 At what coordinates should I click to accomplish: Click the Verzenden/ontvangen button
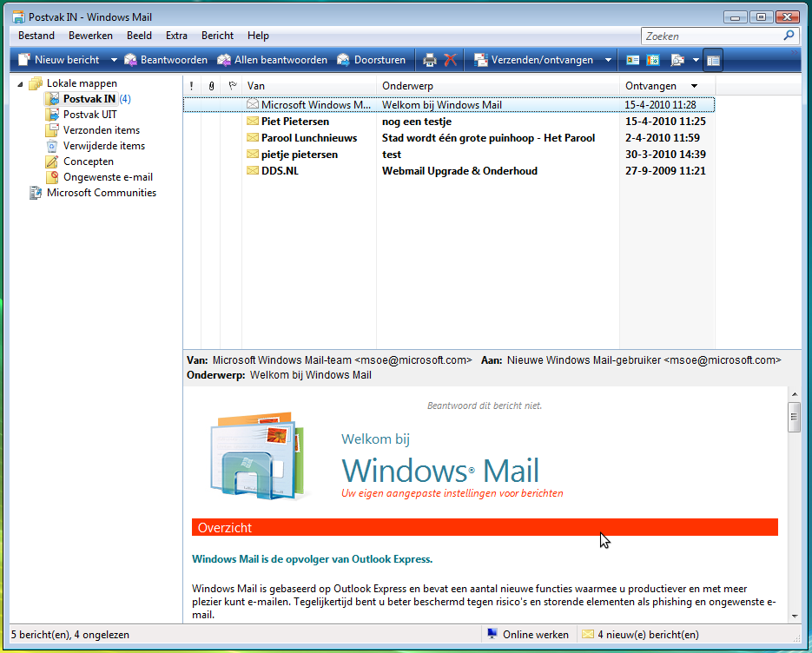point(533,60)
